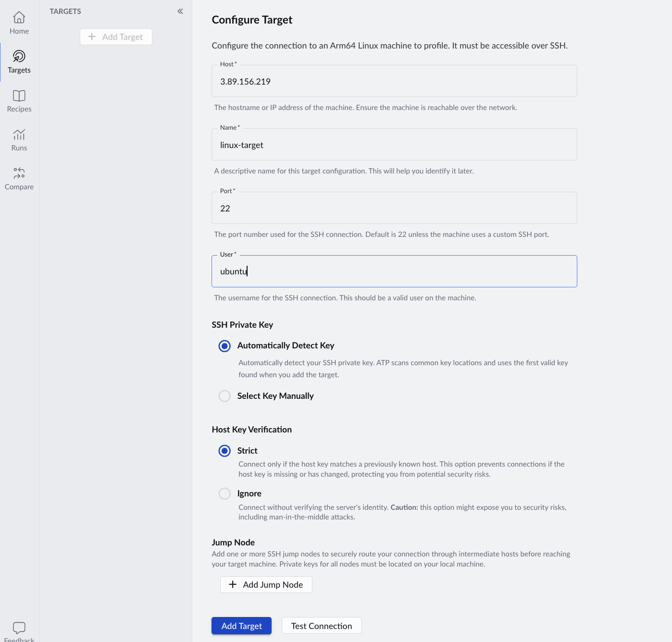Click the User field containing ubuntu
This screenshot has height=642, width=672.
coord(394,272)
